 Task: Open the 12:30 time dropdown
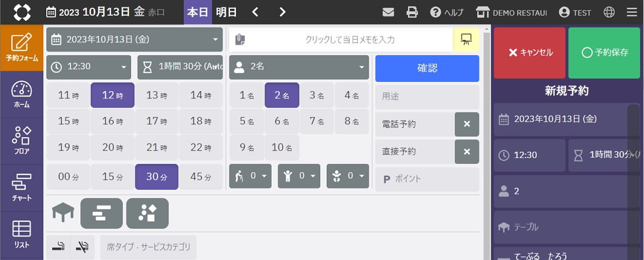tap(89, 67)
